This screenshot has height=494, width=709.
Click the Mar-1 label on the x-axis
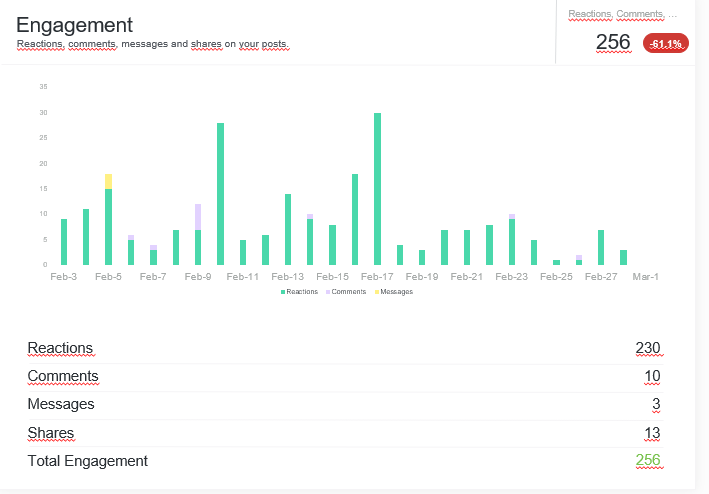[x=647, y=276]
